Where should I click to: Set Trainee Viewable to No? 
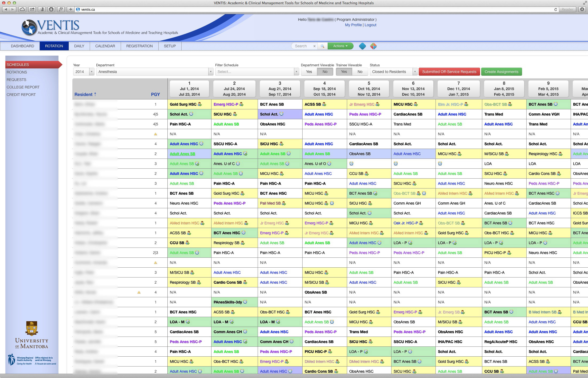(360, 72)
